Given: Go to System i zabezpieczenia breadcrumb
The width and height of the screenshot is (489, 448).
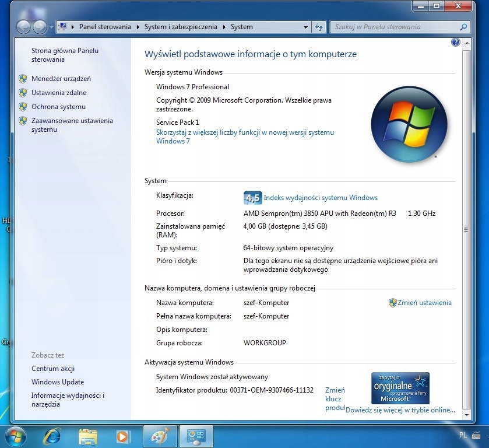Looking at the screenshot, I should point(181,27).
